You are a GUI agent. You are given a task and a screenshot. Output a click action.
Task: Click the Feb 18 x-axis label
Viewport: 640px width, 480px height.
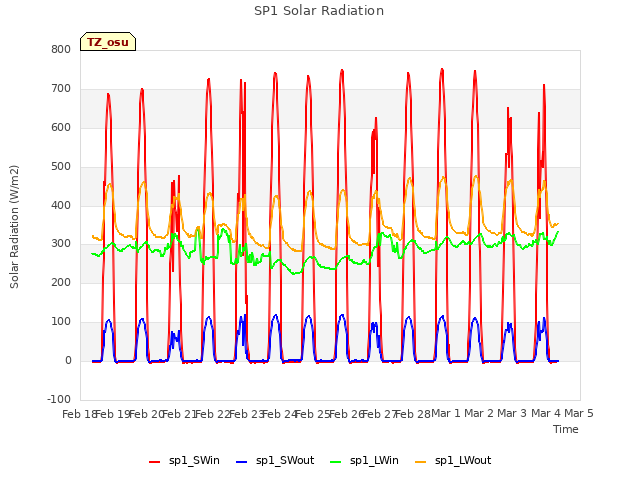(78, 414)
